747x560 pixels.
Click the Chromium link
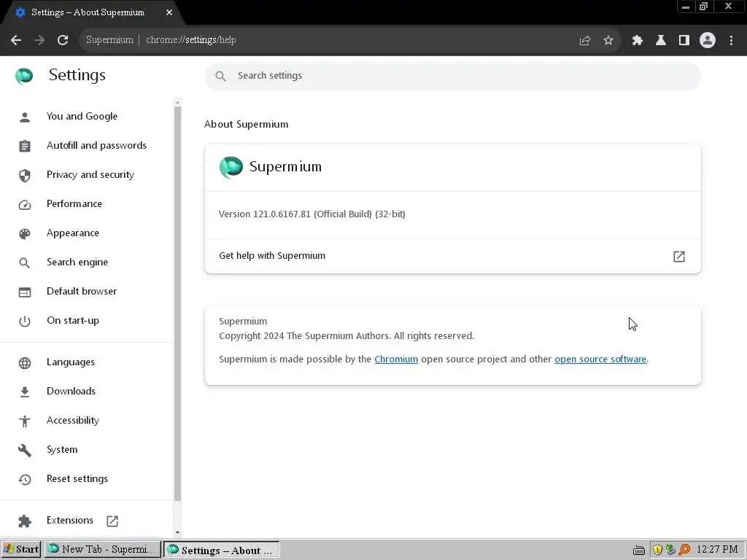tap(396, 359)
